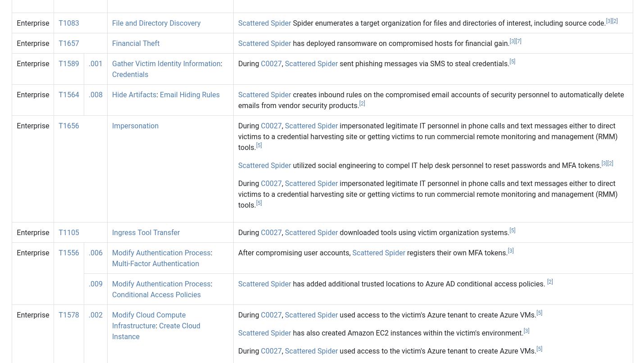Select 'Enterprise' cell in the T1656 Impersonation row

[33, 169]
